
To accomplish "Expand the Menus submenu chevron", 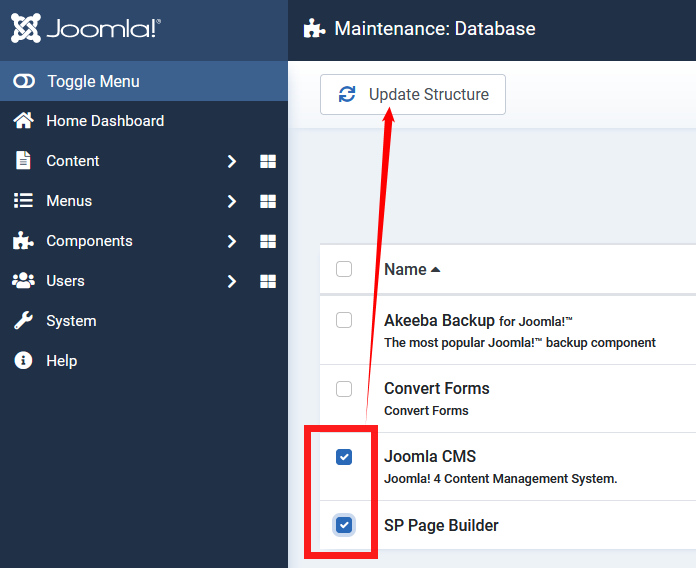I will click(231, 201).
